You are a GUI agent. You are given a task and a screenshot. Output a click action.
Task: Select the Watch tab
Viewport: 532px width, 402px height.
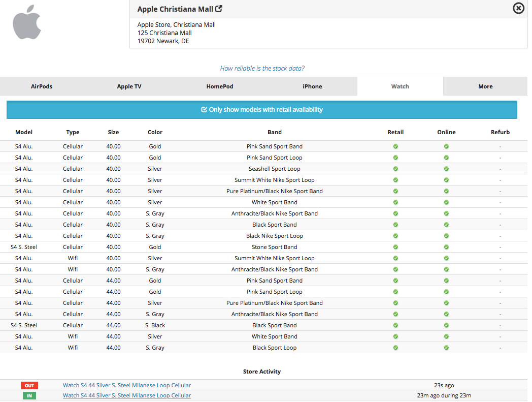(x=400, y=86)
